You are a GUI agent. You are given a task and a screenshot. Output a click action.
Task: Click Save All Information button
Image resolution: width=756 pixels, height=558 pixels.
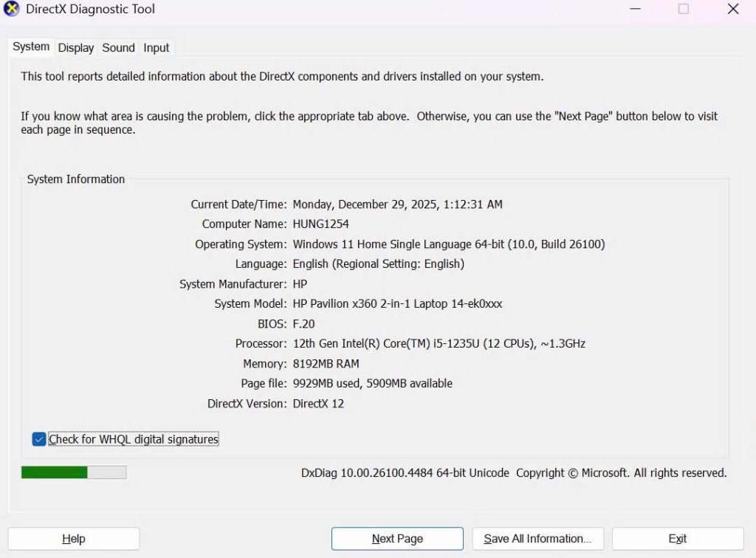[537, 539]
